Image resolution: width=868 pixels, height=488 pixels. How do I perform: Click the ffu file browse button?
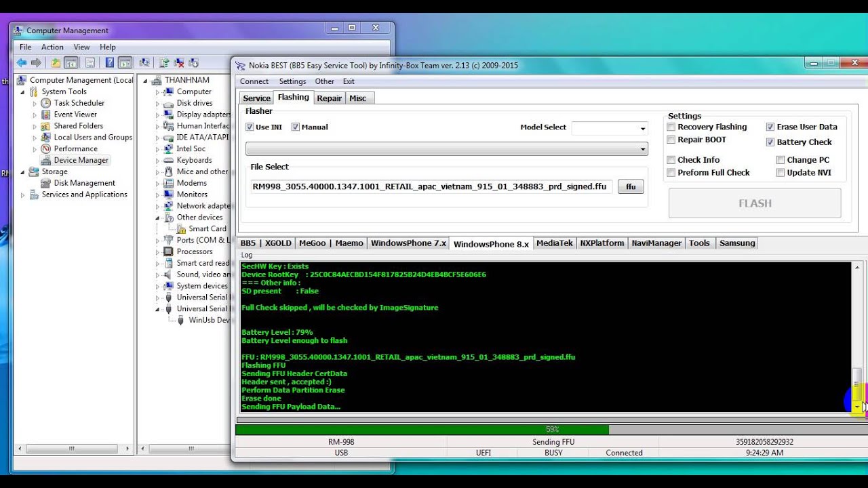coord(631,186)
